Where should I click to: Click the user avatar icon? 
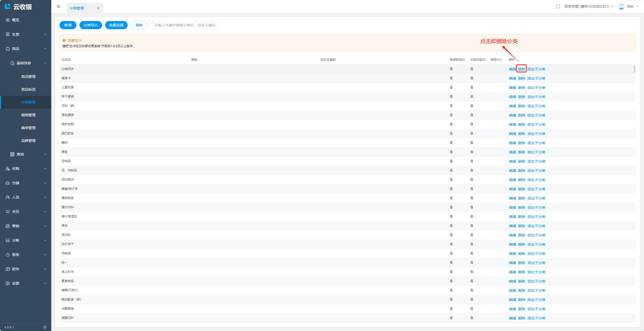621,6
